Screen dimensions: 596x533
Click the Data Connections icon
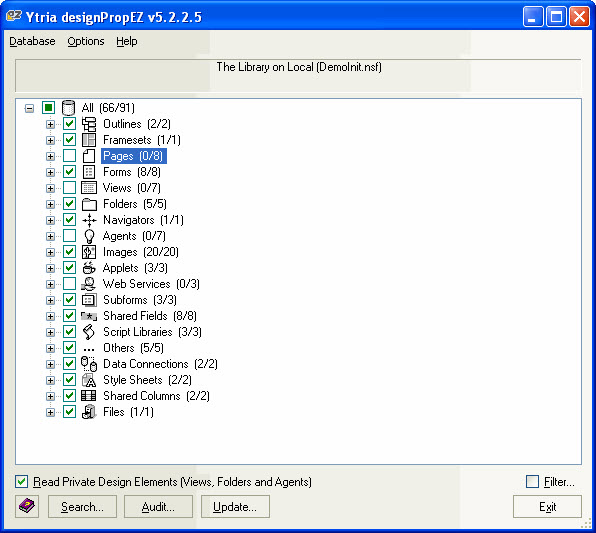click(89, 364)
